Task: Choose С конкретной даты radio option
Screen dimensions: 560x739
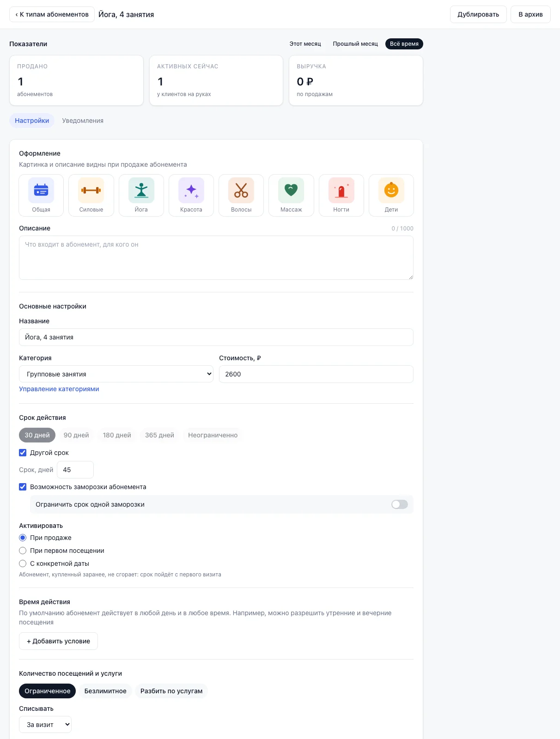Action: (x=23, y=563)
